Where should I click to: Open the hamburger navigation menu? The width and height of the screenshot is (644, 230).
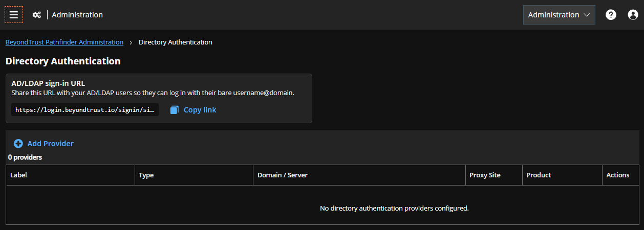pos(14,15)
